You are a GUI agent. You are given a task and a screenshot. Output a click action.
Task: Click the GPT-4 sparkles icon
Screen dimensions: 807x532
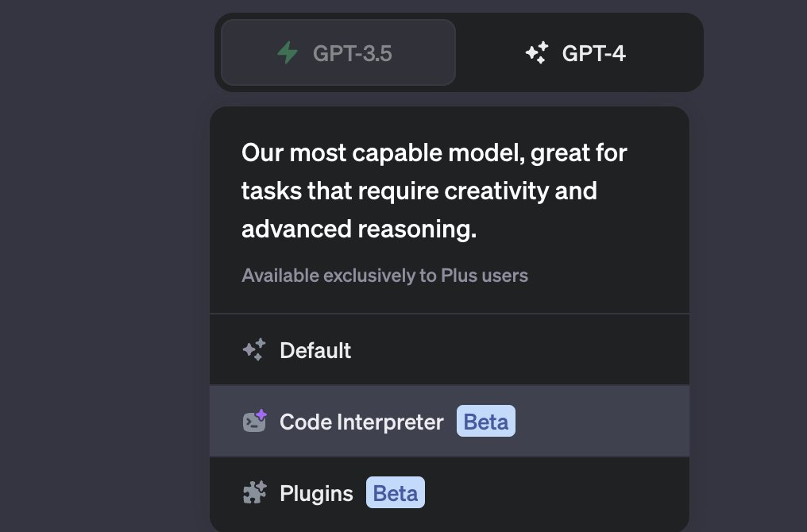537,52
